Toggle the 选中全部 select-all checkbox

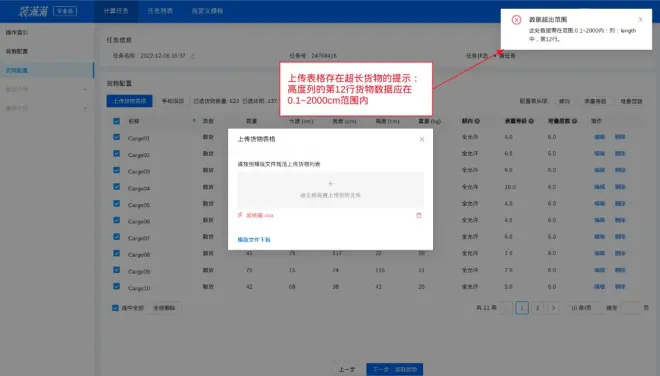(x=115, y=308)
